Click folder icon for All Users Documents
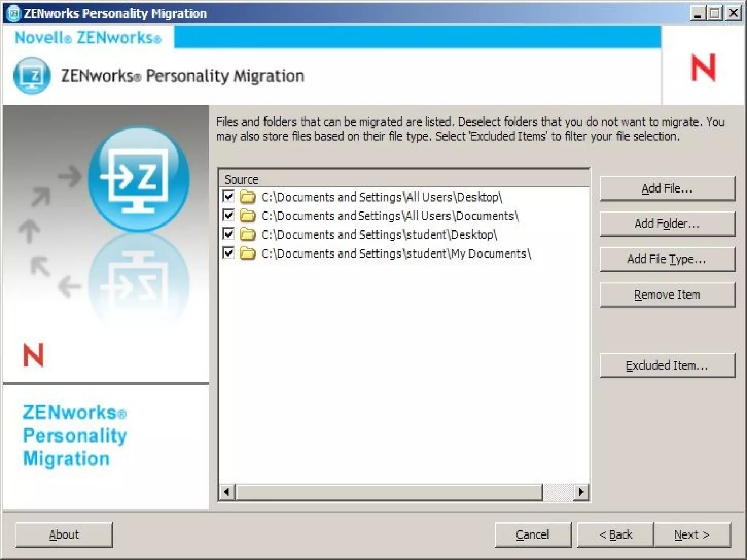This screenshot has height=560, width=747. pos(248,216)
